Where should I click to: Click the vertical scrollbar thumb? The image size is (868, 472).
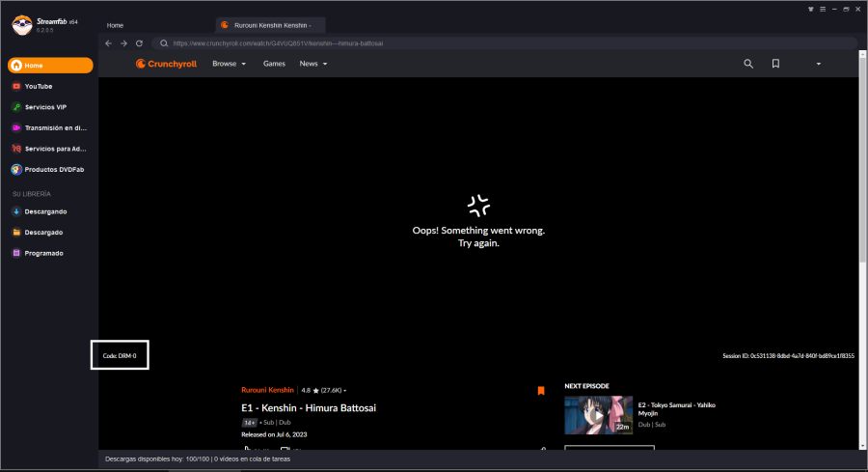click(862, 160)
